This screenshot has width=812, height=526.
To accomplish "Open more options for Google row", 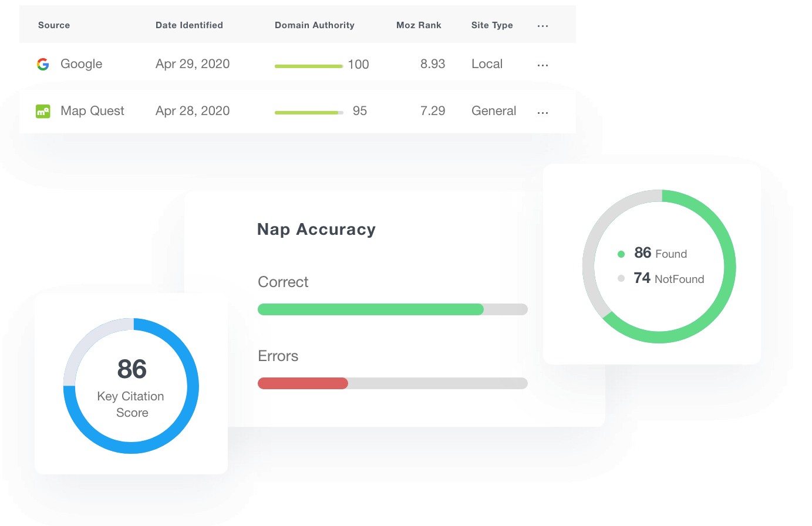I will point(543,65).
